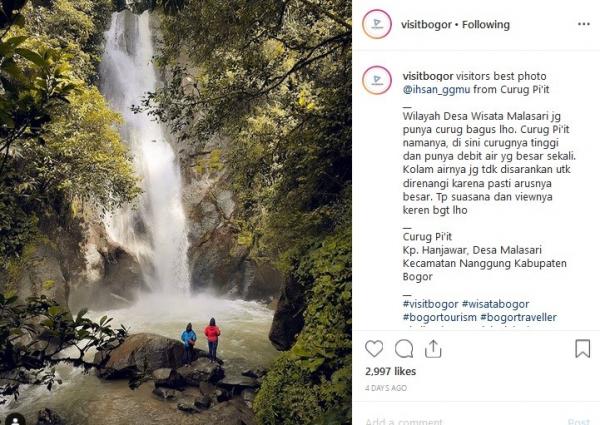
Task: Toggle the Following status button
Action: pyautogui.click(x=486, y=24)
